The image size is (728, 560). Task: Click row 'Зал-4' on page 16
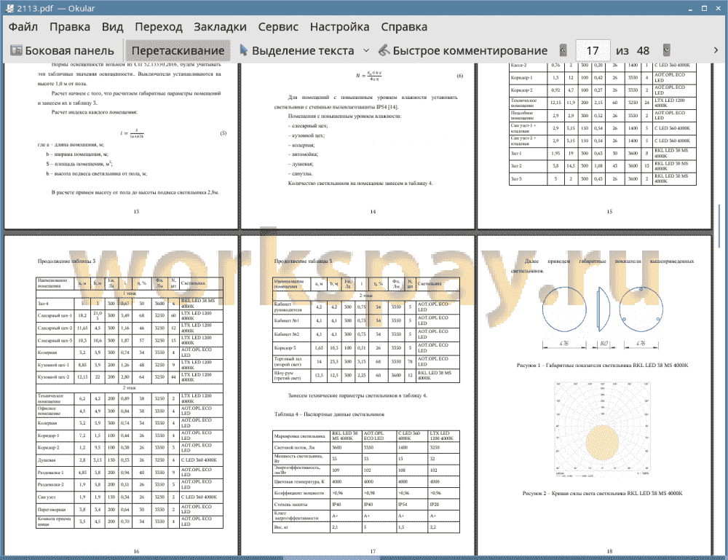(x=130, y=304)
